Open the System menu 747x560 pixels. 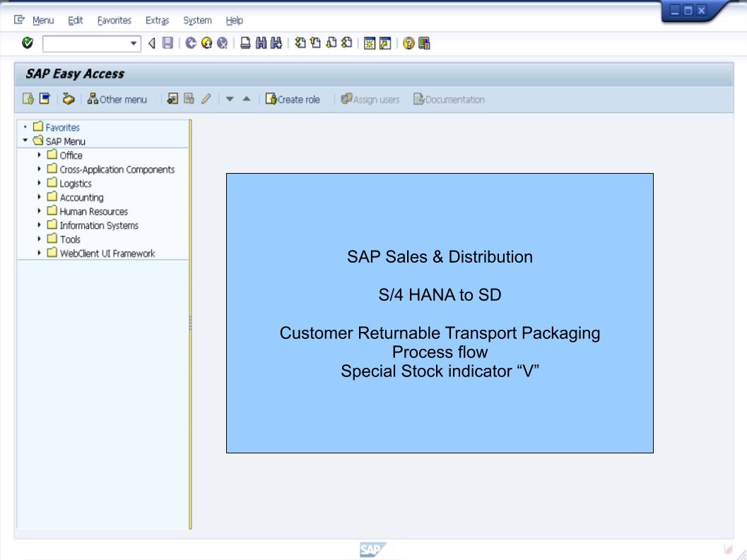point(197,20)
